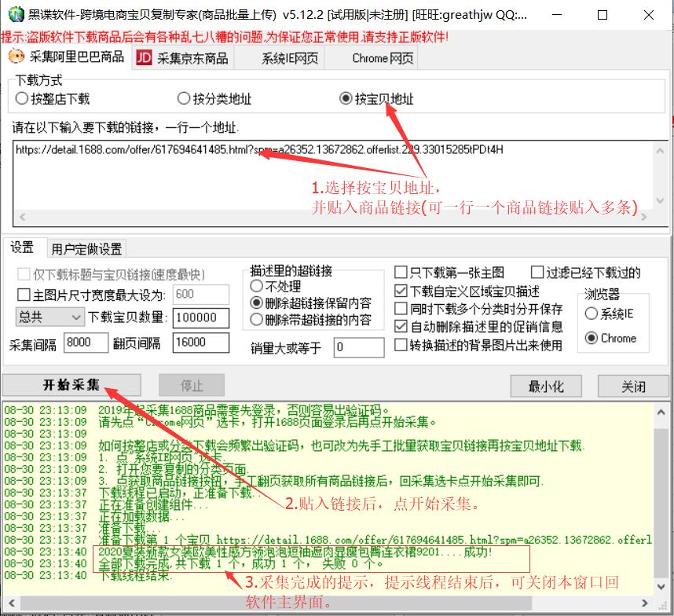Select 系统IE as the browser
Viewport: 674px width, 616px height.
coord(610,313)
